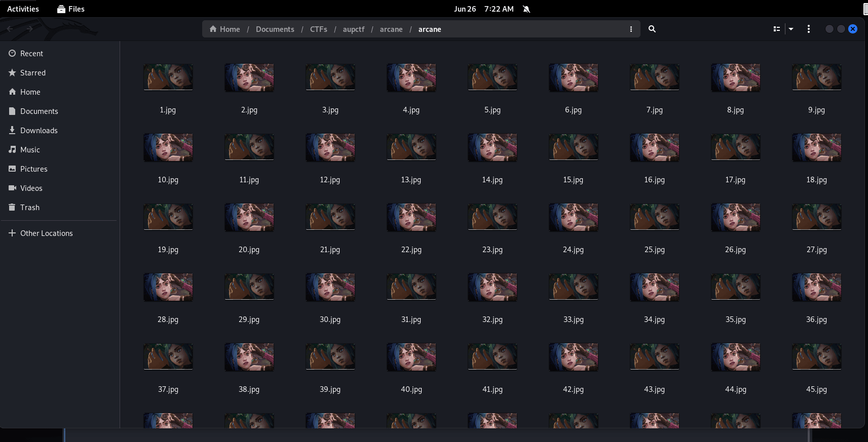Click the file name 7.jpg

pos(655,110)
